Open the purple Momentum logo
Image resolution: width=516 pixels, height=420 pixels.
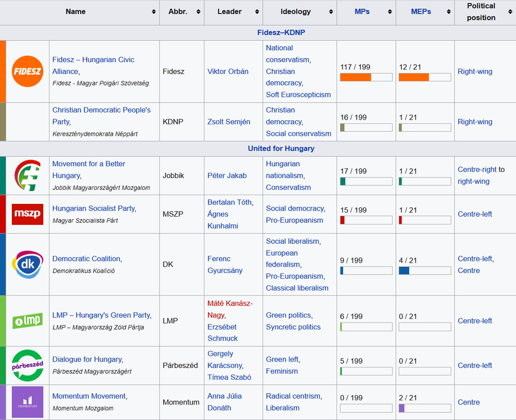[27, 402]
